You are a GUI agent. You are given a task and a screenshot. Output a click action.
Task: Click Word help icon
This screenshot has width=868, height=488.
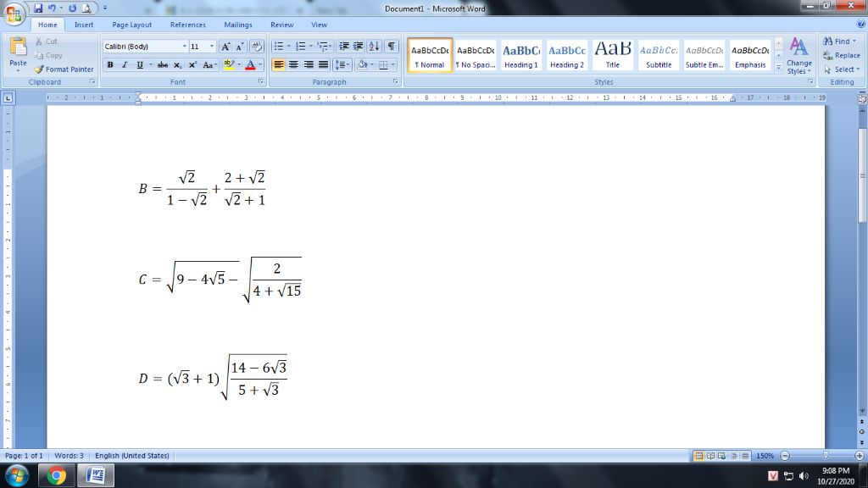click(861, 25)
